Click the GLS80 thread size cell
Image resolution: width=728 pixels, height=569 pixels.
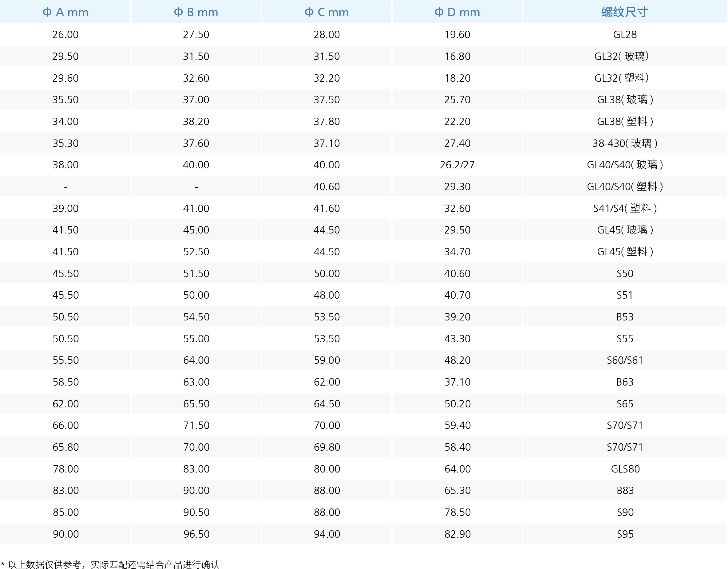pyautogui.click(x=625, y=469)
